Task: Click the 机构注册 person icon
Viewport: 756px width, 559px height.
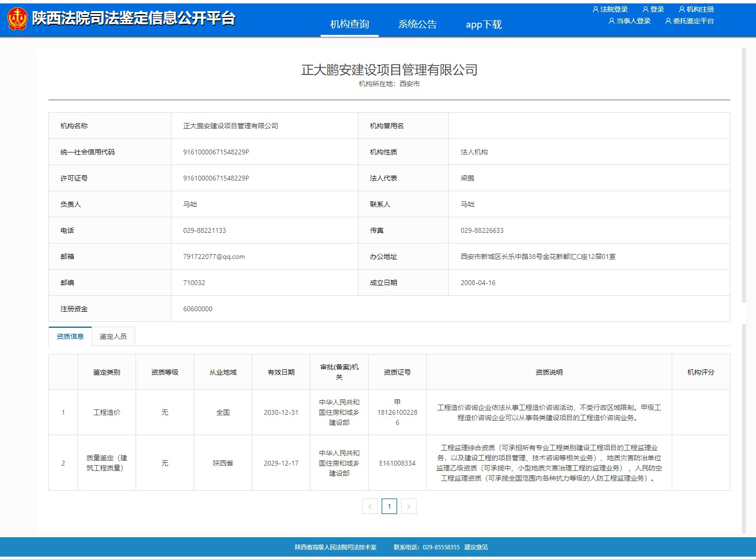Action: pos(681,8)
